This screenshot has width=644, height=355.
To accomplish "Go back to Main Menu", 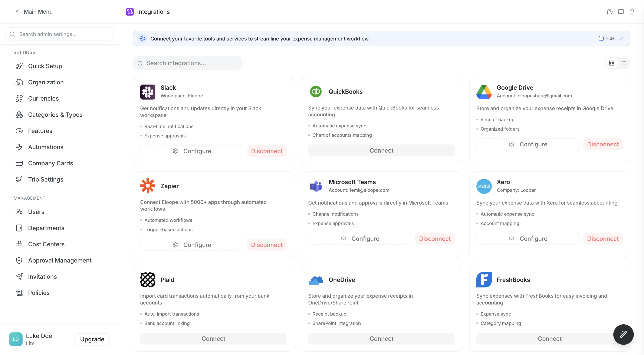I will (x=34, y=12).
